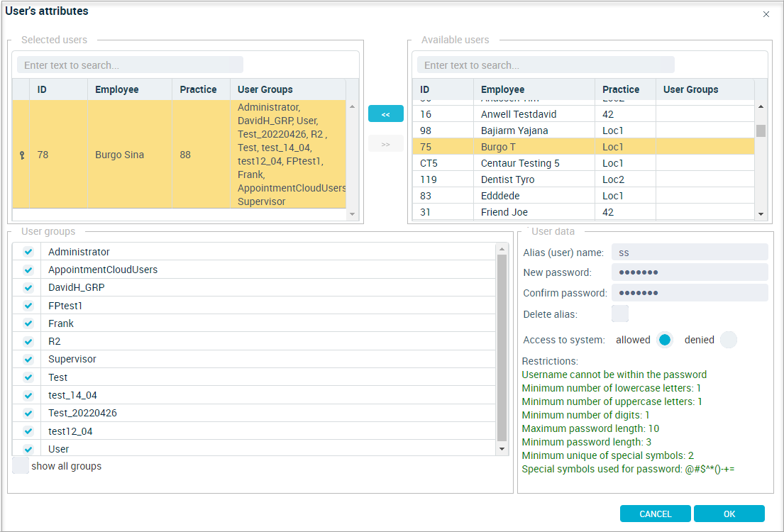Select Friend Joe in available users
The image size is (784, 532).
[583, 212]
